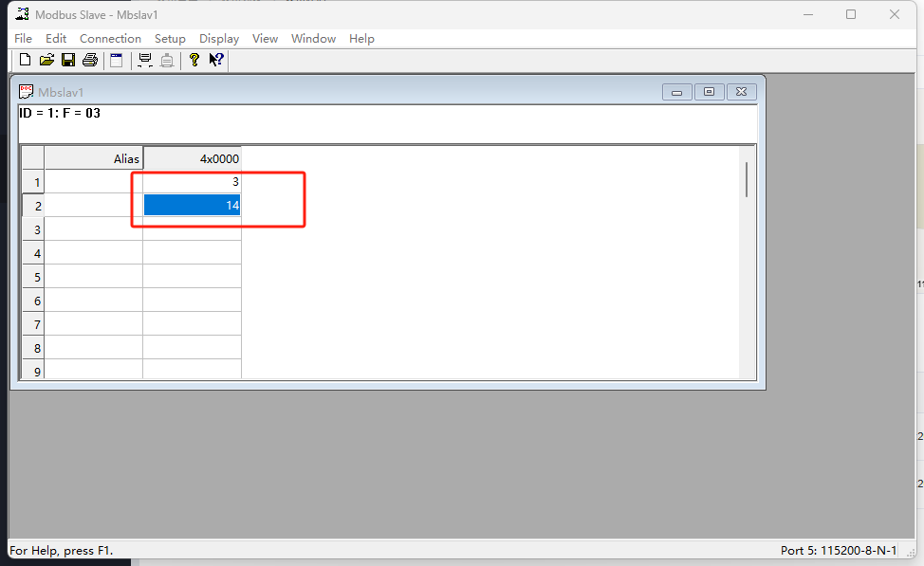Viewport: 924px width, 566px height.
Task: Click the Print toolbar icon
Action: (90, 61)
